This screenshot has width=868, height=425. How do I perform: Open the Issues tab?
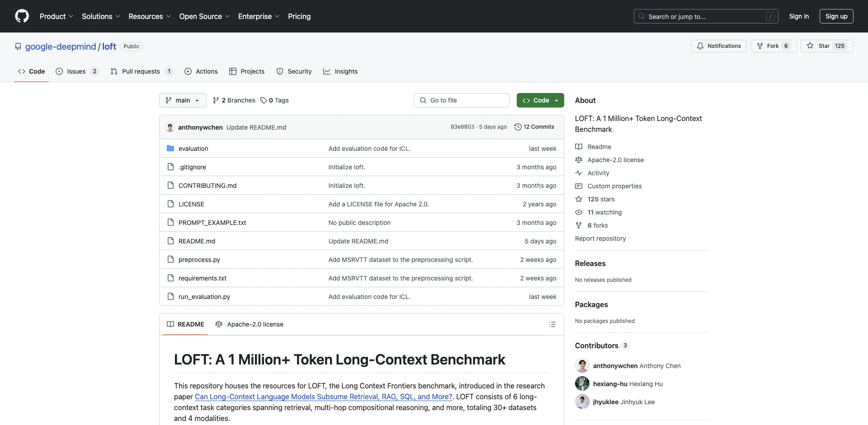77,71
